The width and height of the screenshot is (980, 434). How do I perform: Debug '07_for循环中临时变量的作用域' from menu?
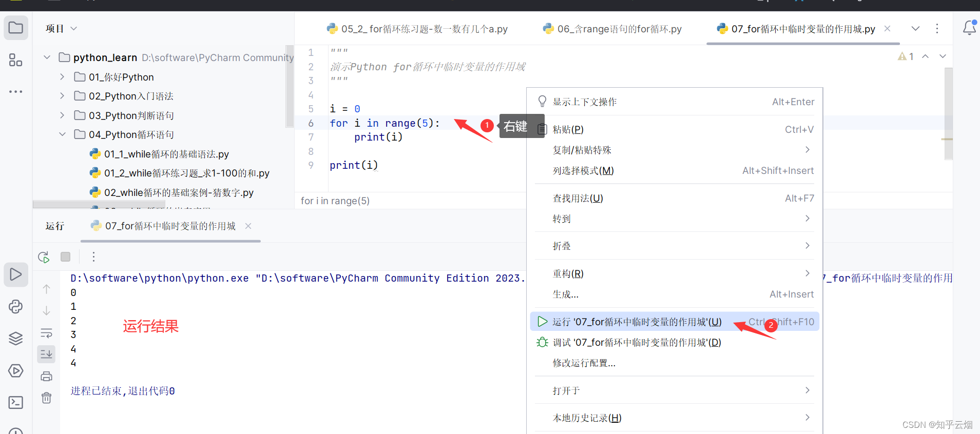[x=675, y=342]
